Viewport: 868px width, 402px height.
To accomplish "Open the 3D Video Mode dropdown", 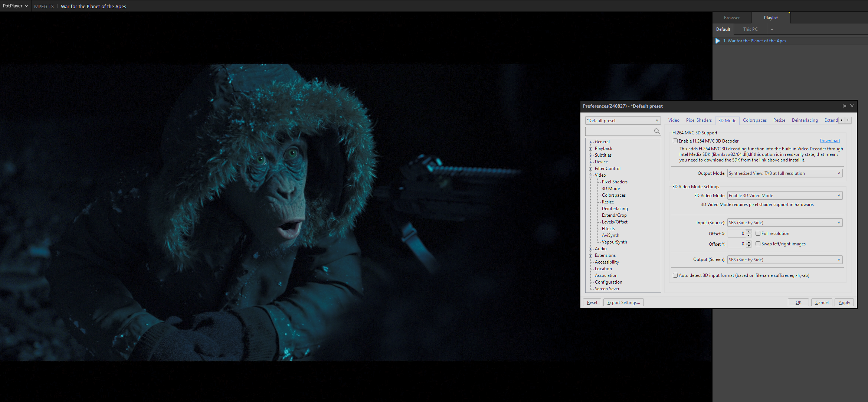I will coord(785,196).
